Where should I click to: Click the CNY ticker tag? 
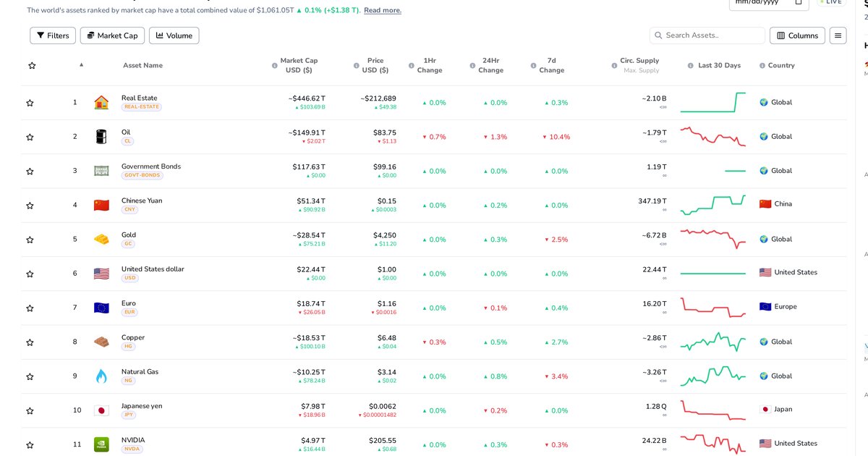click(129, 210)
